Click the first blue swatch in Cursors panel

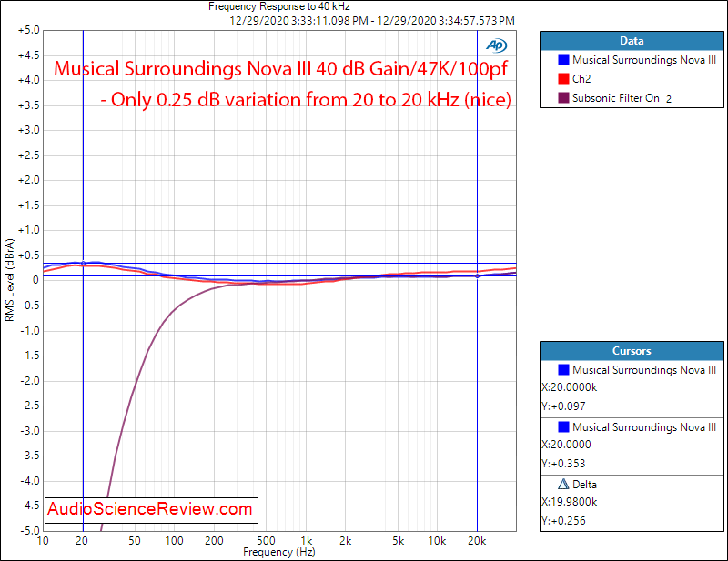point(563,370)
